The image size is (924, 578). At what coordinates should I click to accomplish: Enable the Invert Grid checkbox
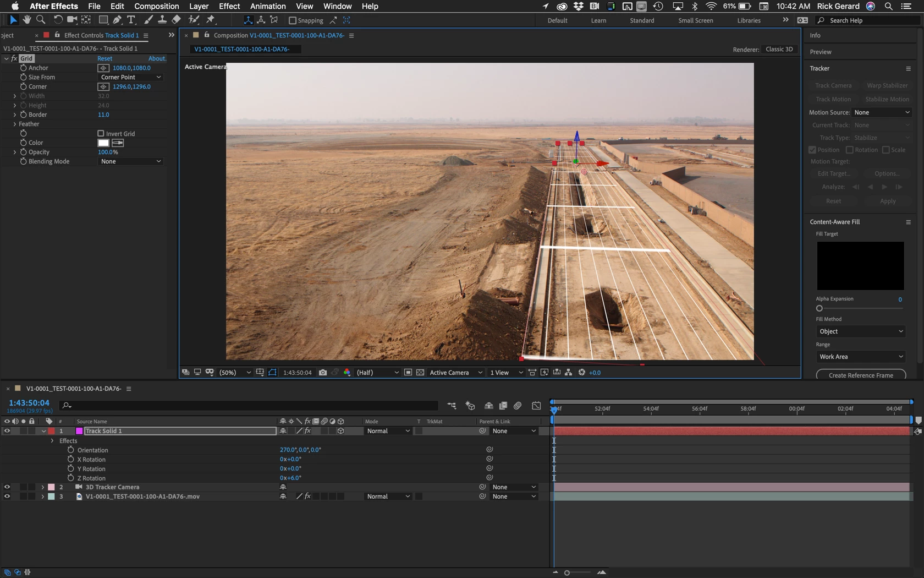point(101,133)
